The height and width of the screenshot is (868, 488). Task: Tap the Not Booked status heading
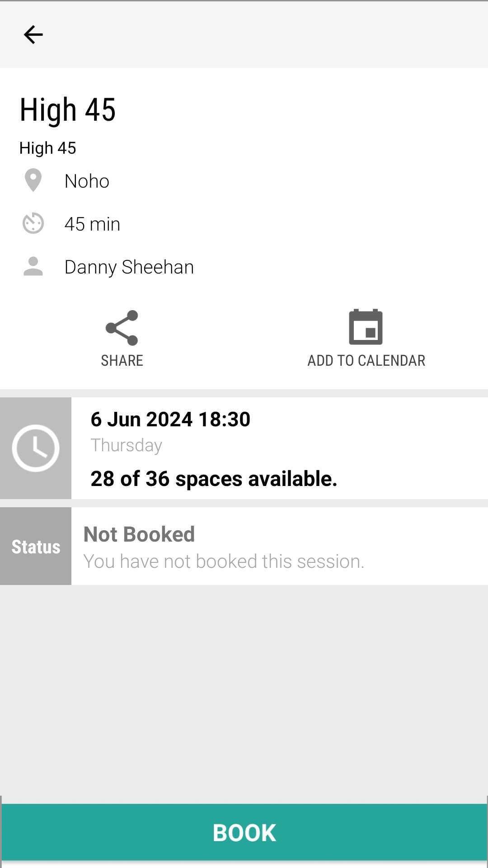pyautogui.click(x=139, y=534)
